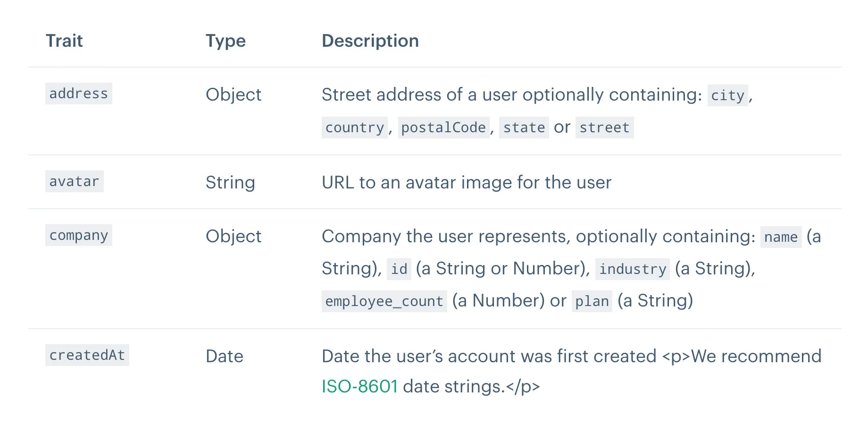868x425 pixels.
Task: Open the ISO-8601 link
Action: tap(359, 386)
